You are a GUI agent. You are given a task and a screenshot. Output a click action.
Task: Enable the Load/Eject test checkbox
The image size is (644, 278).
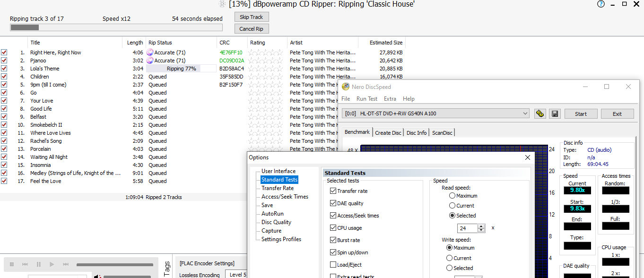point(333,265)
